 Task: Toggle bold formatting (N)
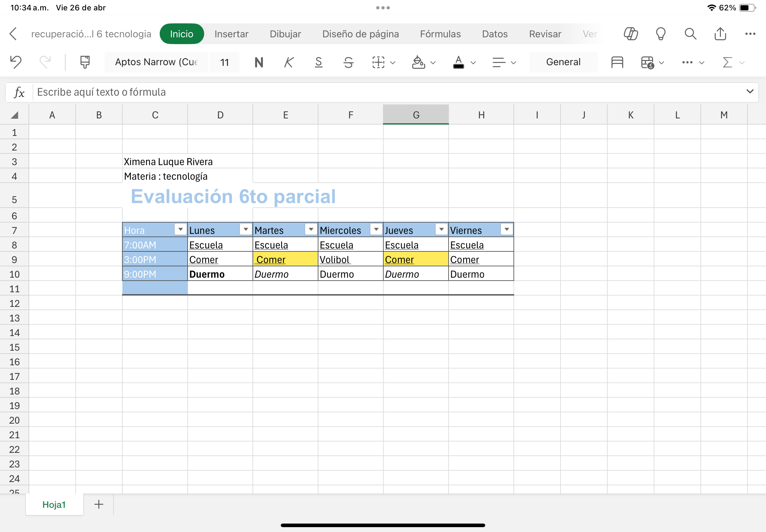pyautogui.click(x=259, y=62)
